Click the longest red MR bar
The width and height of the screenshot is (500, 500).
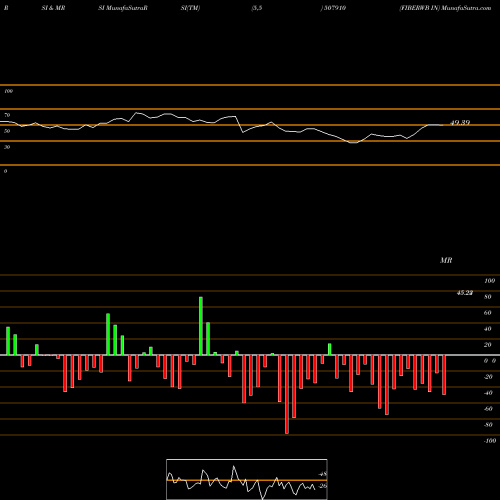pos(287,394)
